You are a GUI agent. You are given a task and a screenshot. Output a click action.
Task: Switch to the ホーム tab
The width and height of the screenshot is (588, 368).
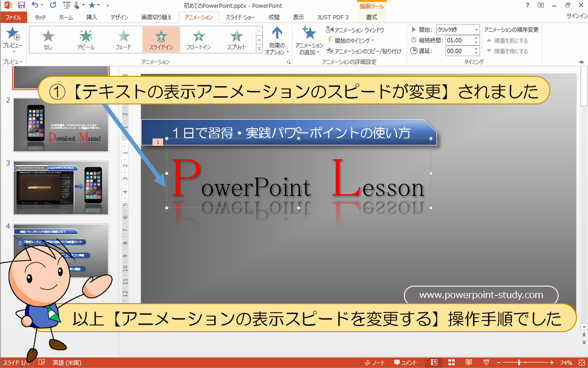[x=66, y=17]
